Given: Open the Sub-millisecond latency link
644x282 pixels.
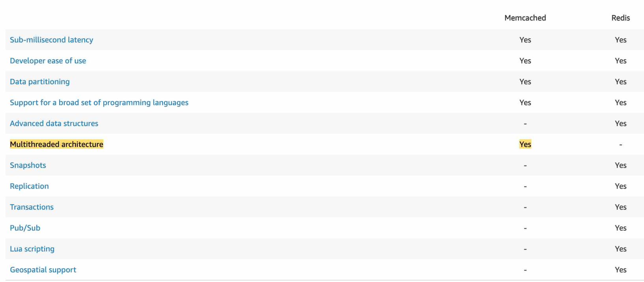Looking at the screenshot, I should coord(51,40).
